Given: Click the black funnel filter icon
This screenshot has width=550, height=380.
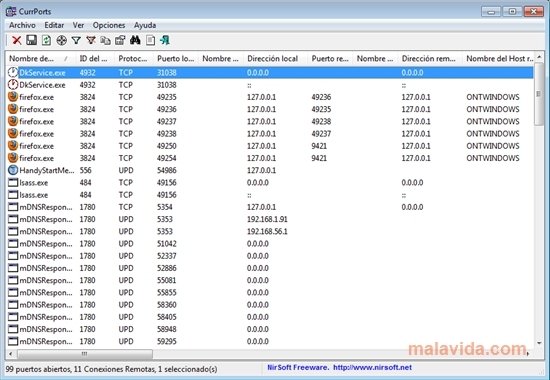Looking at the screenshot, I should (76, 40).
